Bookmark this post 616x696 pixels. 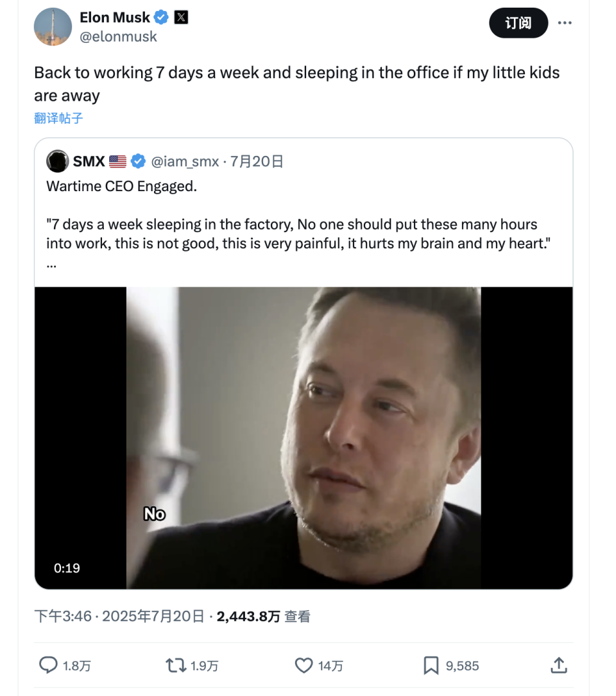click(x=431, y=665)
